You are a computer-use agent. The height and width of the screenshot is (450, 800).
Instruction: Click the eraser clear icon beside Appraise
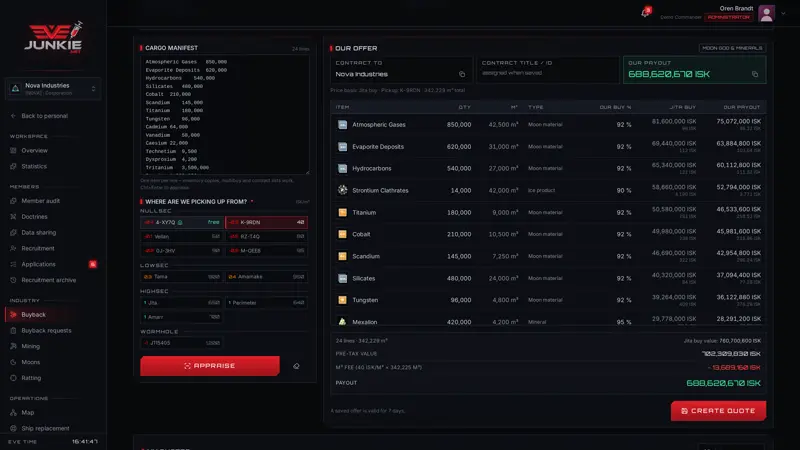(296, 366)
